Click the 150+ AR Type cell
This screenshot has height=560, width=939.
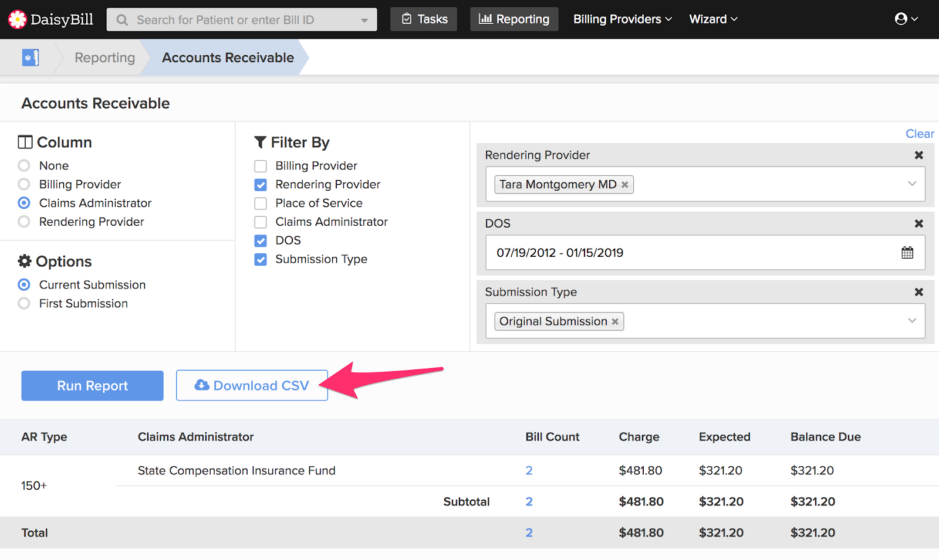point(34,486)
